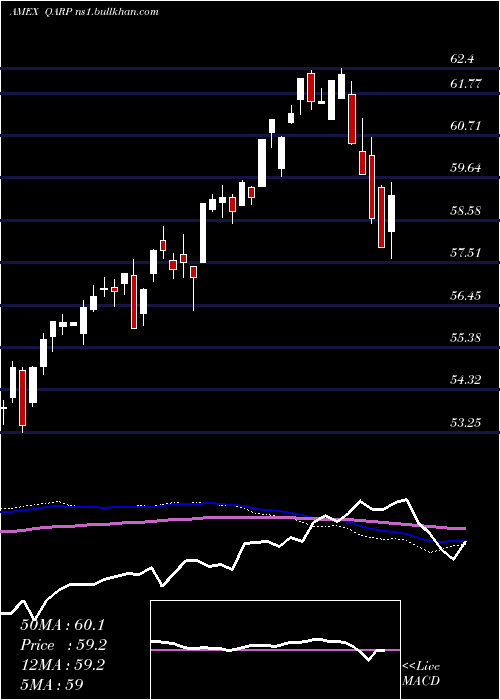Click the 61.77 price level label
Screen dimensions: 500x700
466,83
